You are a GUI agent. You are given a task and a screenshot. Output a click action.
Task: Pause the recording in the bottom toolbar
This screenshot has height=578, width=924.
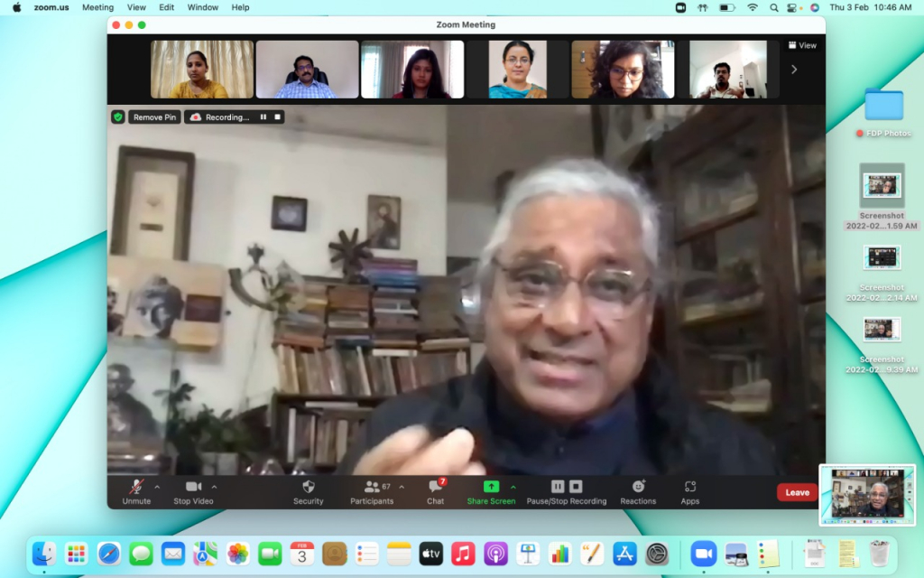click(x=558, y=487)
